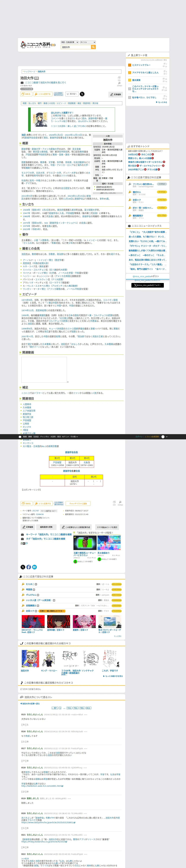This screenshot has width=186, height=868.
Task: Expand the 掲示板へ button under the title
Action: (x=72, y=94)
